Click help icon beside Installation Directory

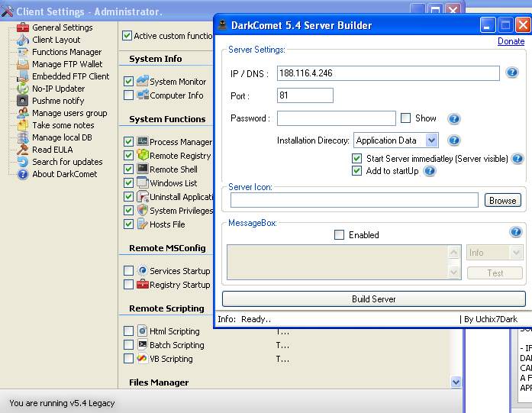[x=453, y=140]
